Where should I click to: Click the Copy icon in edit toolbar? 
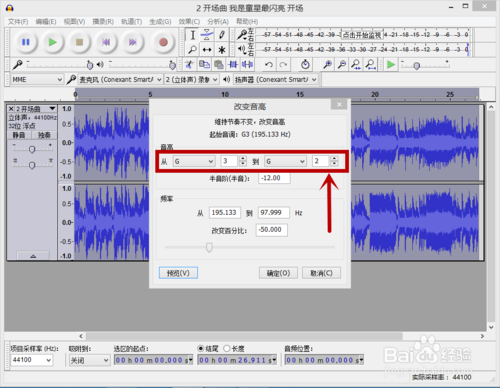(x=204, y=64)
